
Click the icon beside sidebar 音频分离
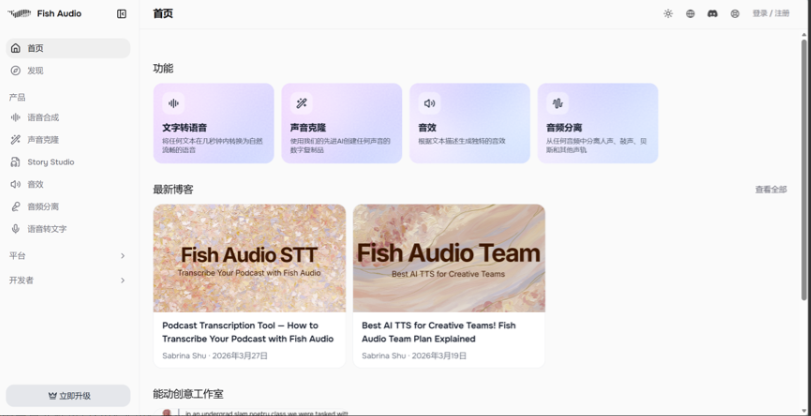point(16,206)
